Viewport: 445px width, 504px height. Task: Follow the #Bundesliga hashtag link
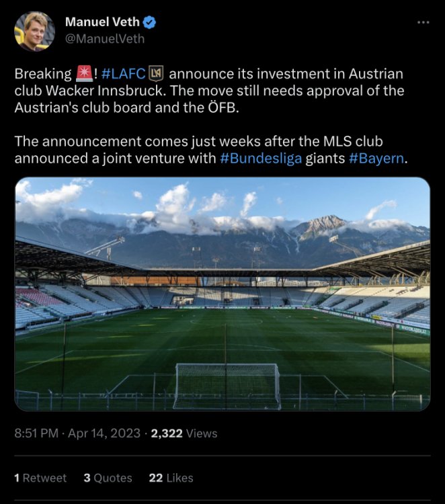pyautogui.click(x=260, y=159)
